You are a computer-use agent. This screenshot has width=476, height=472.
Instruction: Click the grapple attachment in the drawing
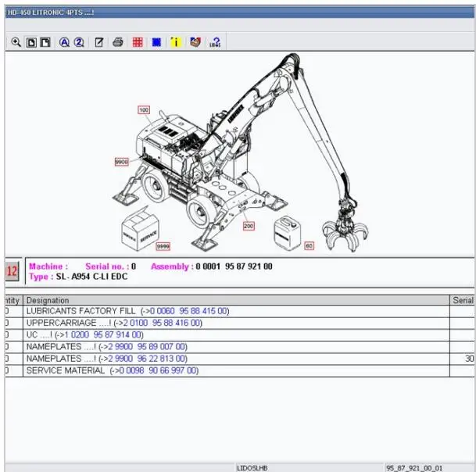click(x=345, y=229)
